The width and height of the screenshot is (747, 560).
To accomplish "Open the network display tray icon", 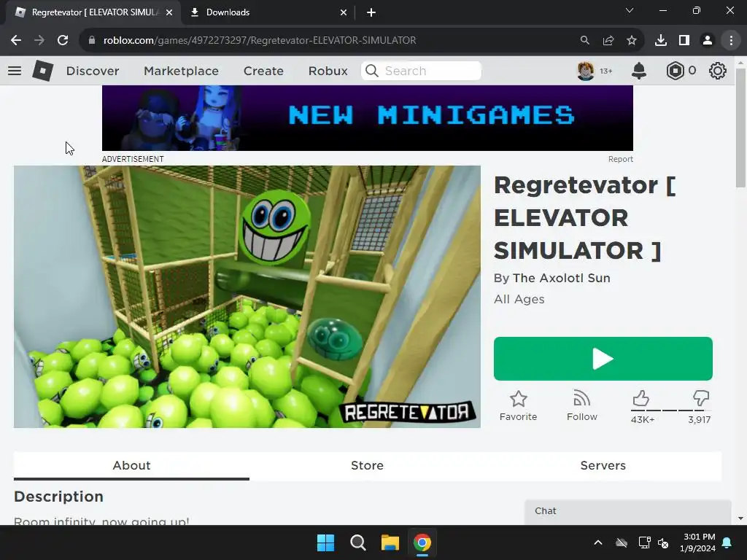I will pyautogui.click(x=644, y=542).
